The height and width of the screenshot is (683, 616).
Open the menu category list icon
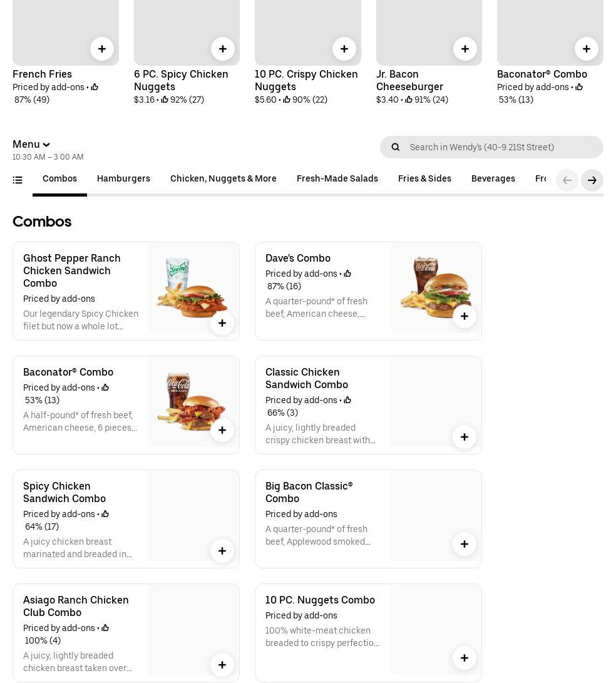[x=18, y=180]
